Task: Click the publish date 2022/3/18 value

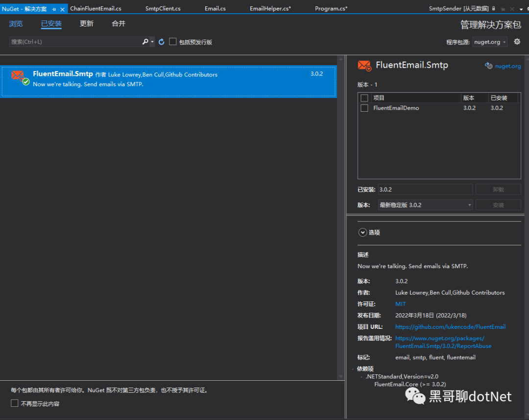Action: (x=431, y=315)
